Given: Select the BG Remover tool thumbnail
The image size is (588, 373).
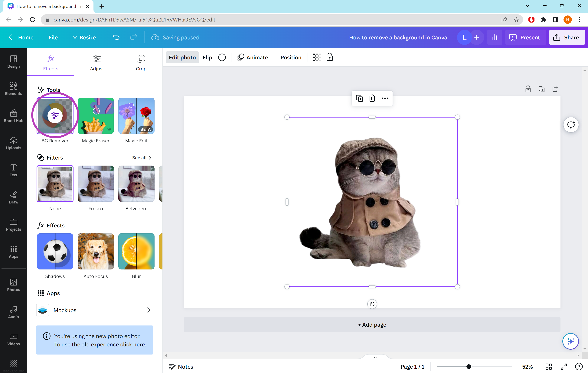Looking at the screenshot, I should [55, 116].
